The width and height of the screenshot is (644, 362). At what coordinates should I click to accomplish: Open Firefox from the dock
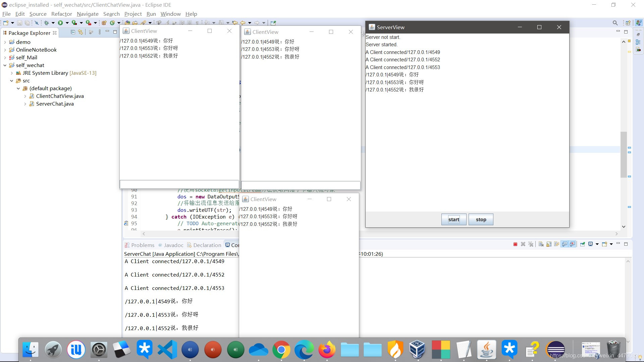[x=327, y=350]
